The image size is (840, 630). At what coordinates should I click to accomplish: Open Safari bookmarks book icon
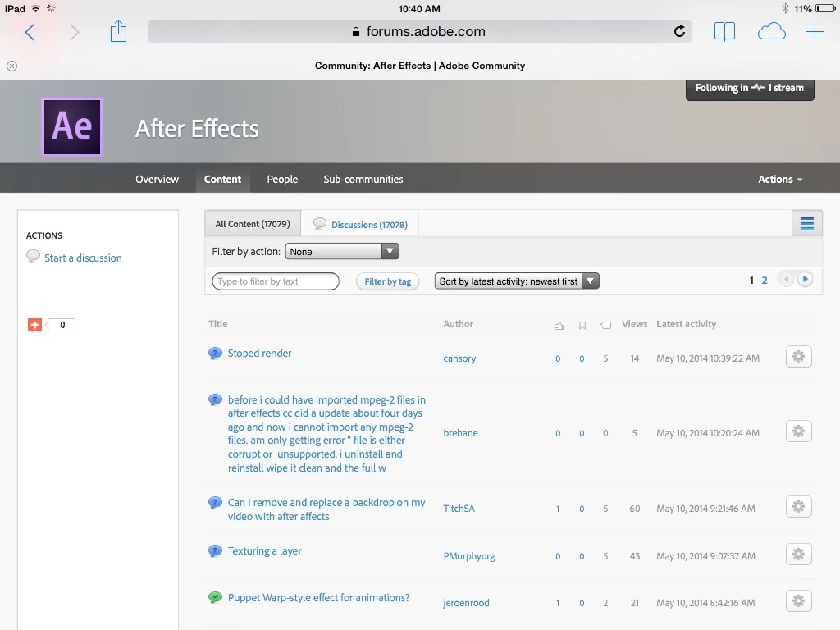pos(724,32)
